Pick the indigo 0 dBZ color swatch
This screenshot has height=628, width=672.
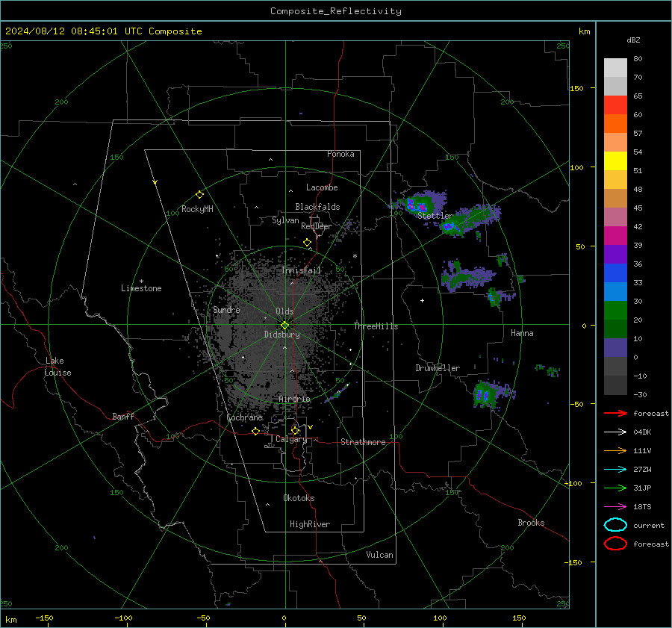pyautogui.click(x=615, y=348)
